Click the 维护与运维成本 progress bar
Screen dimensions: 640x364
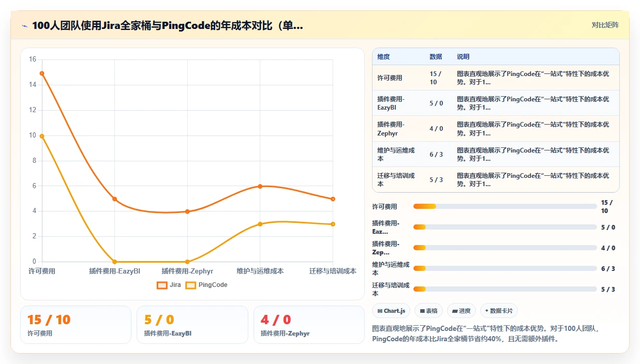505,268
